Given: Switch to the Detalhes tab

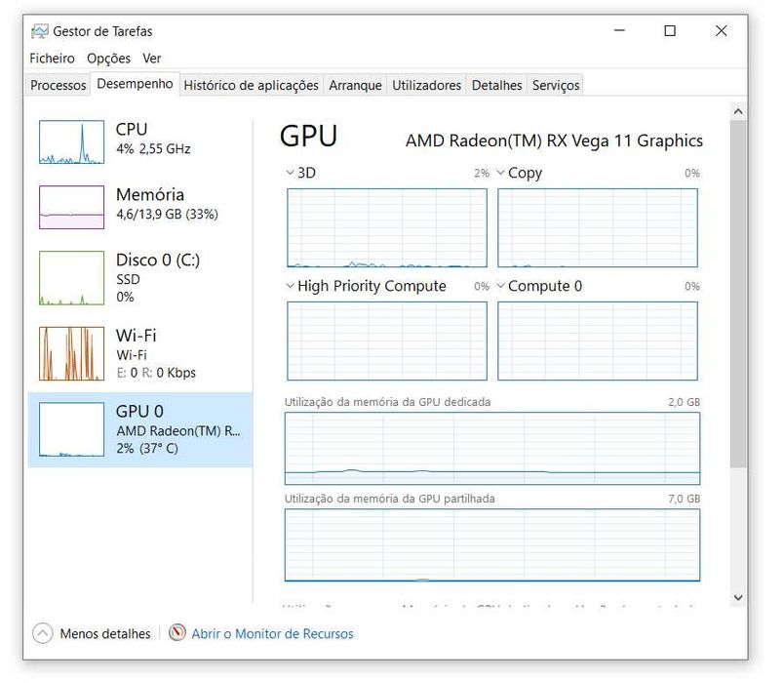Looking at the screenshot, I should [496, 85].
